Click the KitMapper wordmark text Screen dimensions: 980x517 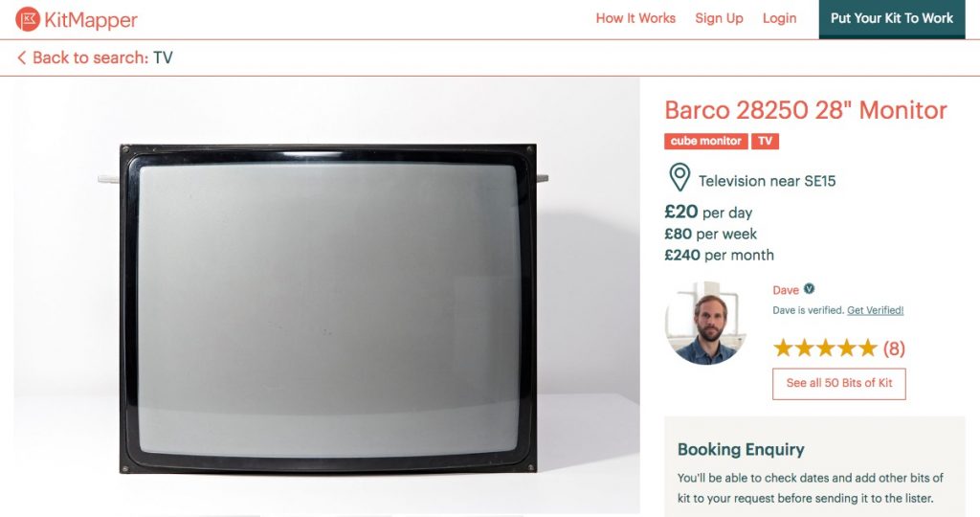(x=91, y=20)
